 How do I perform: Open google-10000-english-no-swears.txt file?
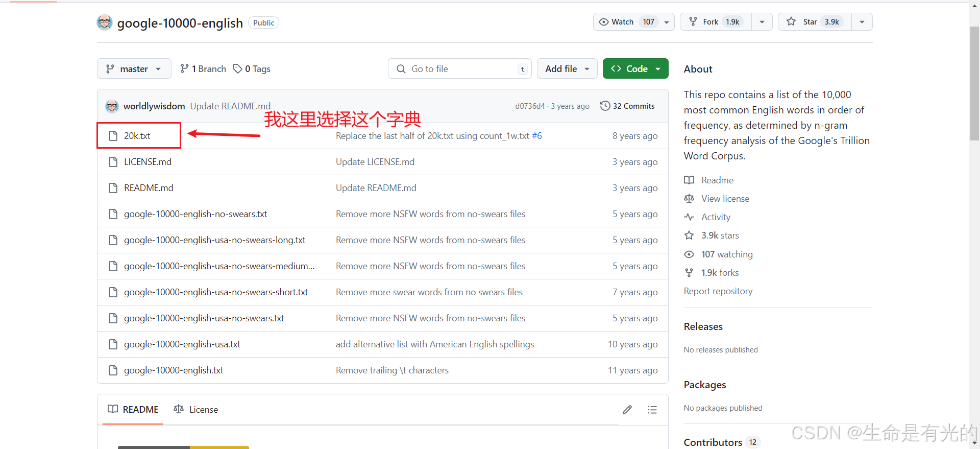[x=195, y=214]
